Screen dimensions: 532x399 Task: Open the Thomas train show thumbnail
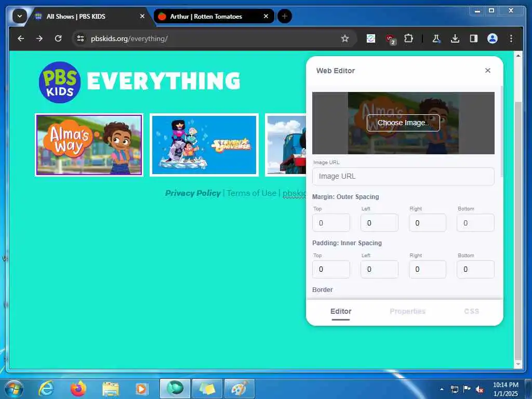[286, 145]
